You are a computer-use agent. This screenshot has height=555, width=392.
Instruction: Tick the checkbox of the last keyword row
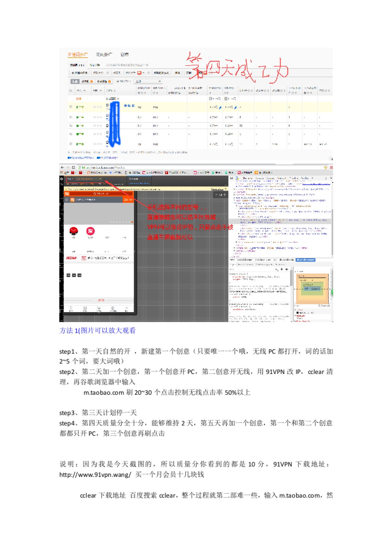click(x=71, y=144)
